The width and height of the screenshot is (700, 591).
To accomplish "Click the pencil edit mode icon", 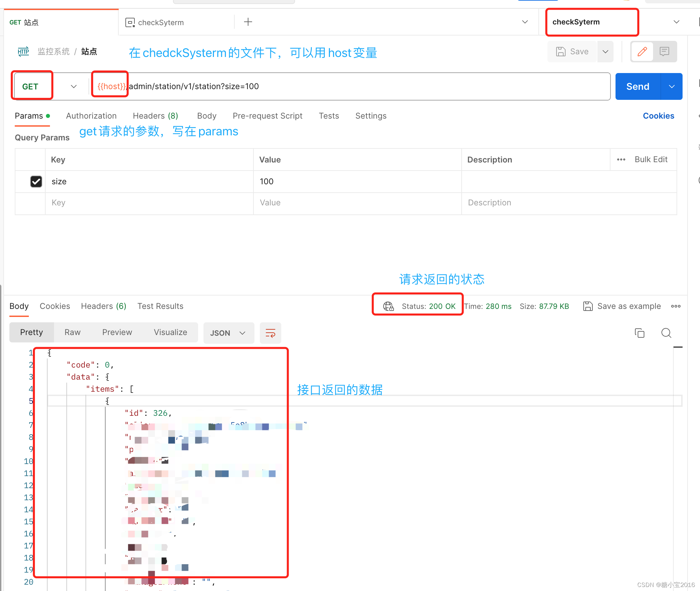I will tap(642, 52).
